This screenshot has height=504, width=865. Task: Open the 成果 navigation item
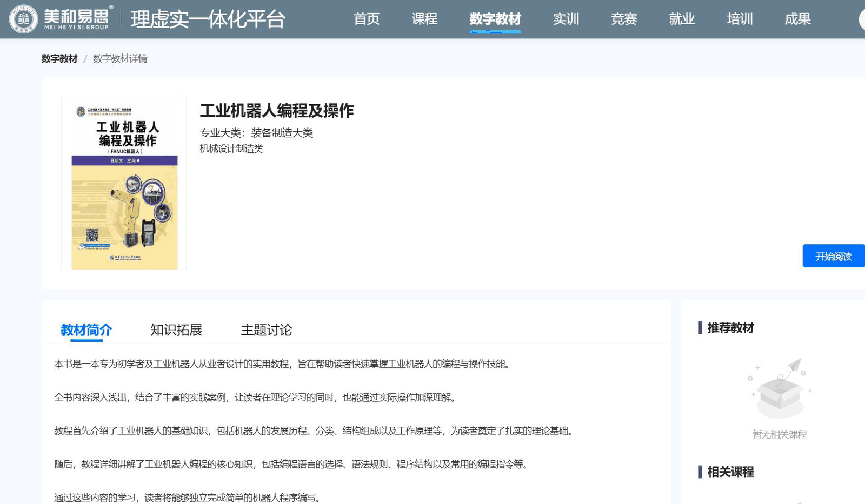click(x=797, y=19)
